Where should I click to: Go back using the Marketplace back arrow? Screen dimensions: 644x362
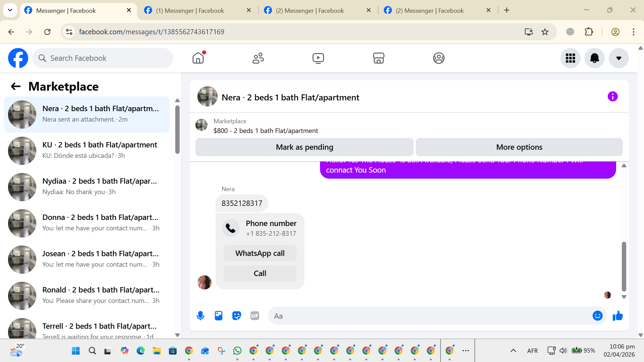pos(16,87)
